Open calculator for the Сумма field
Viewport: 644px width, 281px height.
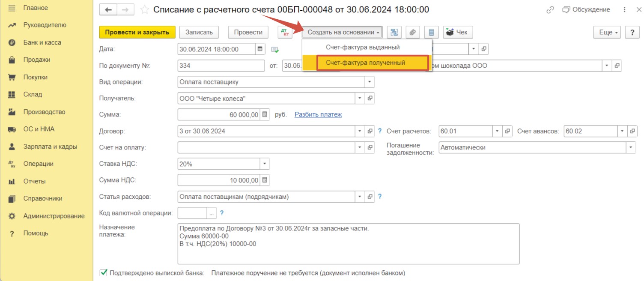coord(265,115)
